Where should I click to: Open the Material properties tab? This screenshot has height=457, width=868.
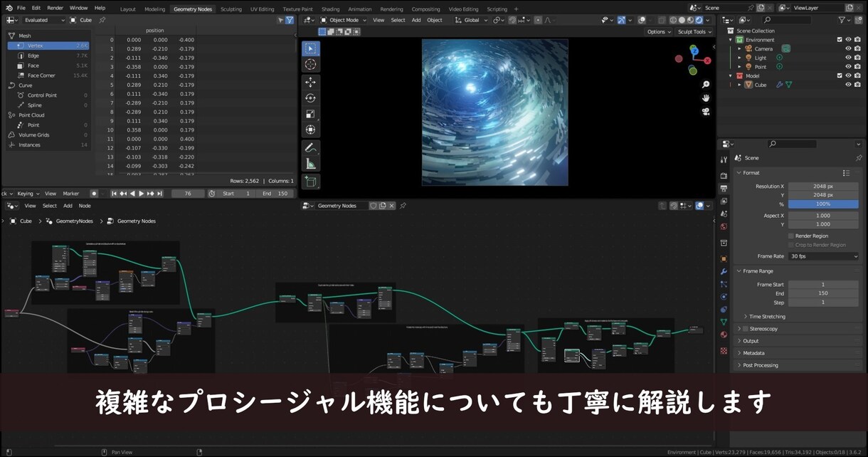click(x=724, y=335)
